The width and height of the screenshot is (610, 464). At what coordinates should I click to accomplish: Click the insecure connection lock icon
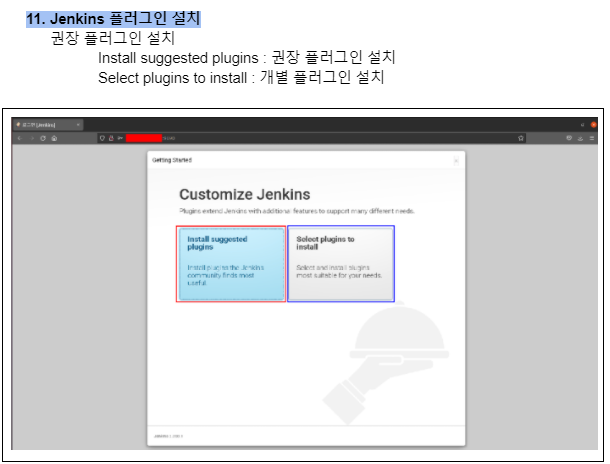[111, 138]
